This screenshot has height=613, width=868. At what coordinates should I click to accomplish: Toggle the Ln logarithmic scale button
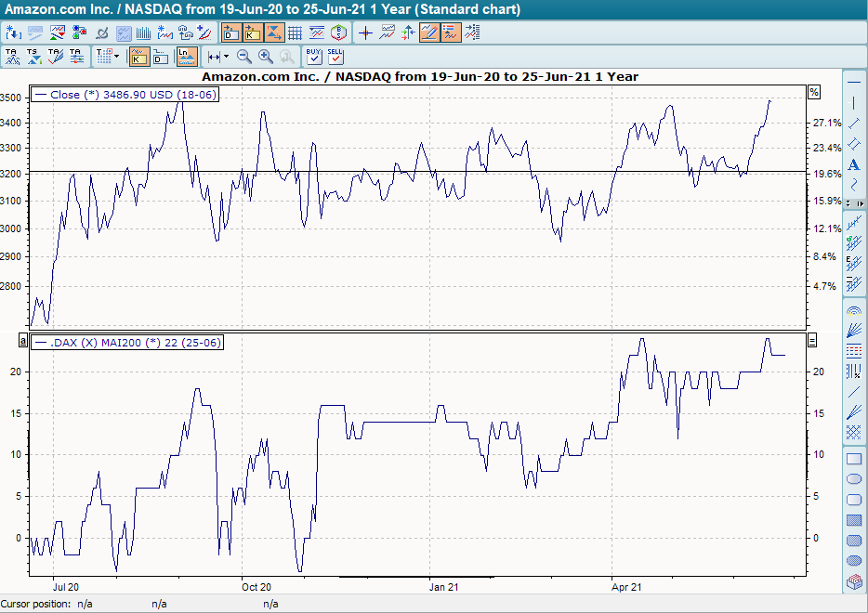click(x=187, y=57)
